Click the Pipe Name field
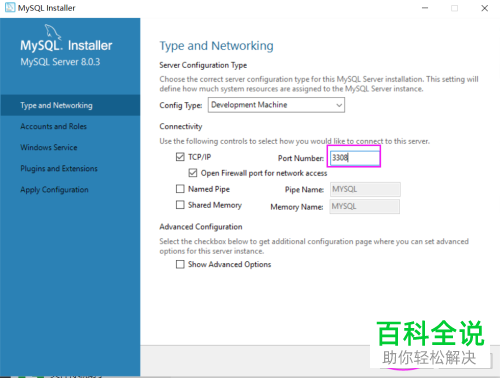This screenshot has height=378, width=500. click(x=365, y=189)
